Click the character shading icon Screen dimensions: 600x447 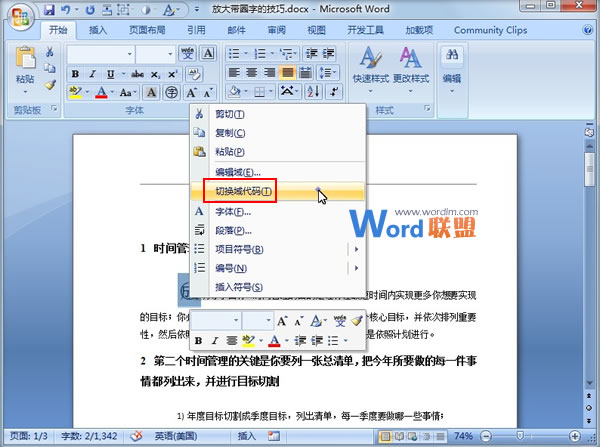coord(152,92)
